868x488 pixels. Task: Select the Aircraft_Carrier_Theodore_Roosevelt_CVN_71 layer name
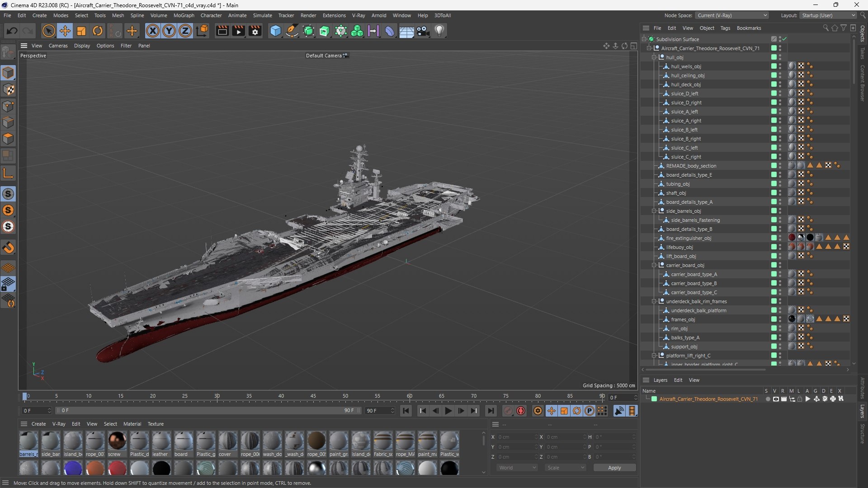point(708,399)
